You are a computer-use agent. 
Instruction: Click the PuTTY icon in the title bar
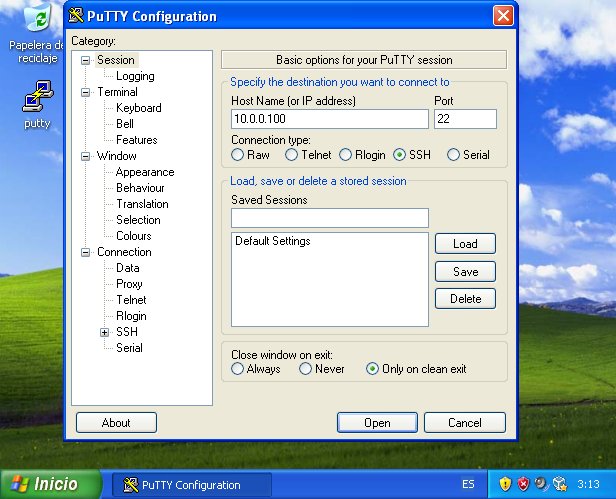click(x=76, y=16)
